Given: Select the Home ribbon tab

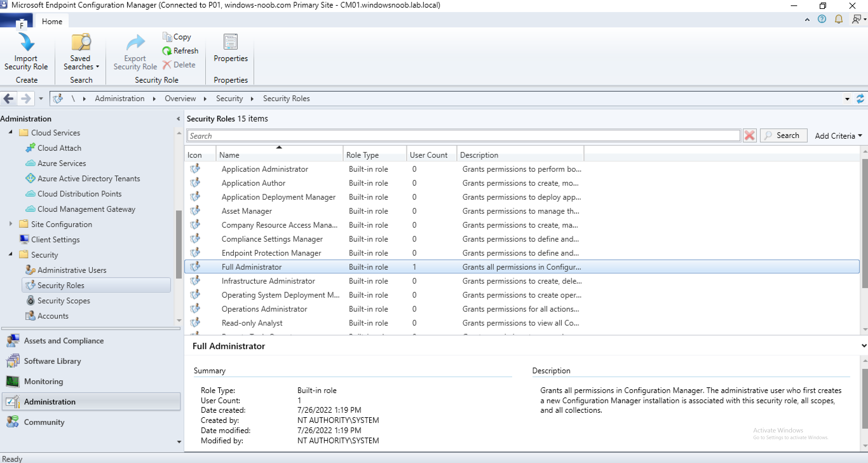Looking at the screenshot, I should pos(52,21).
